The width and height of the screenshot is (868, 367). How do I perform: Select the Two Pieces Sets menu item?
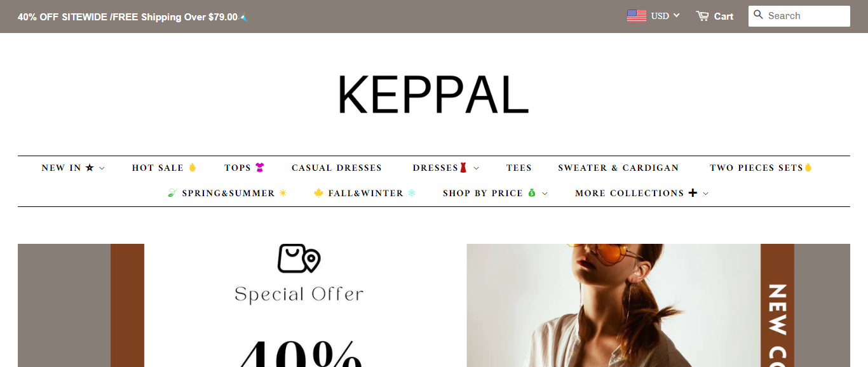(761, 168)
